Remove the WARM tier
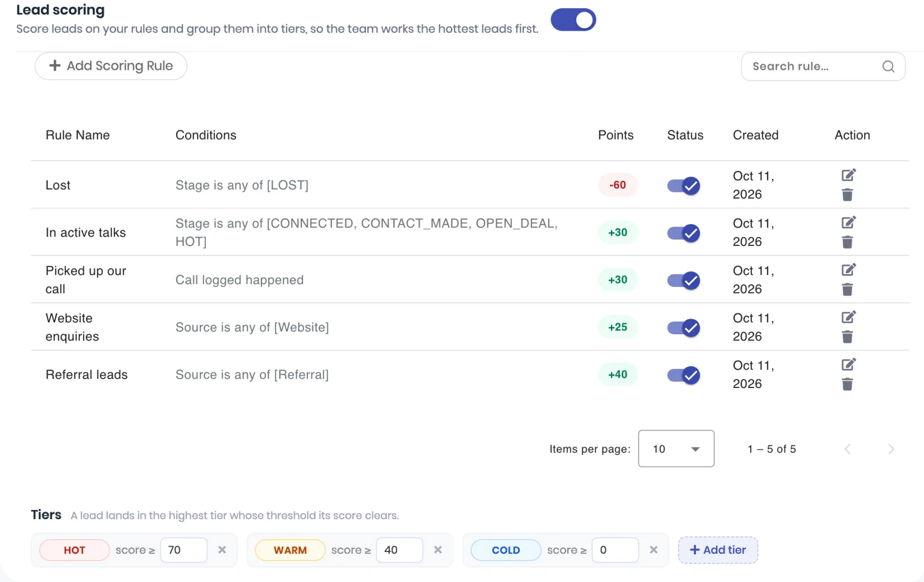The width and height of the screenshot is (924, 582). tap(438, 550)
